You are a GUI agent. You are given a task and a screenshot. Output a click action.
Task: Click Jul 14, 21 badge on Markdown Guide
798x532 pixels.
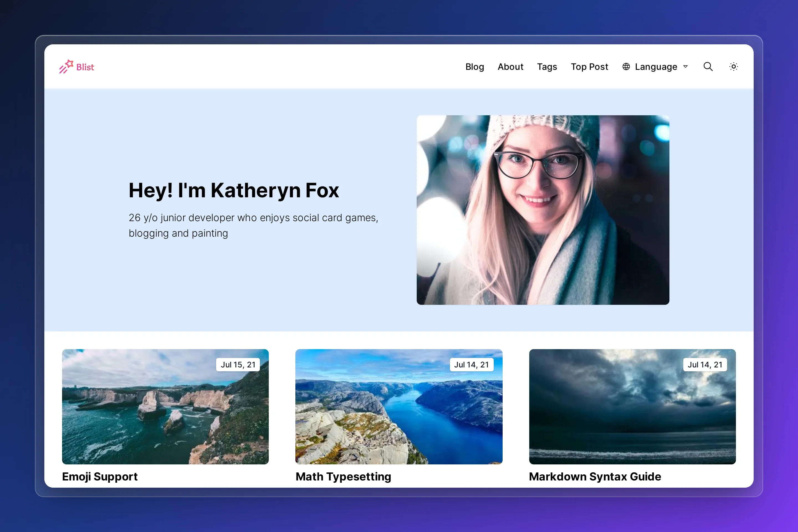tap(705, 364)
